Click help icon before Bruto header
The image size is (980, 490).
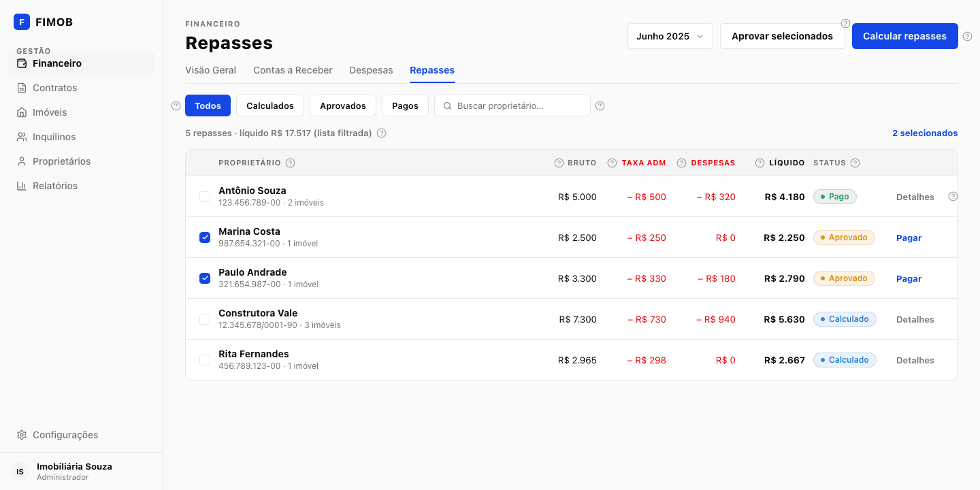[559, 163]
